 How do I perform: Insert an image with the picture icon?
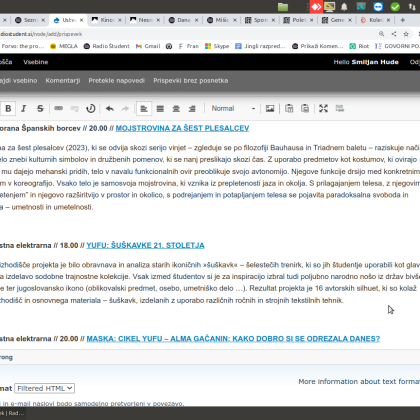pos(270,108)
